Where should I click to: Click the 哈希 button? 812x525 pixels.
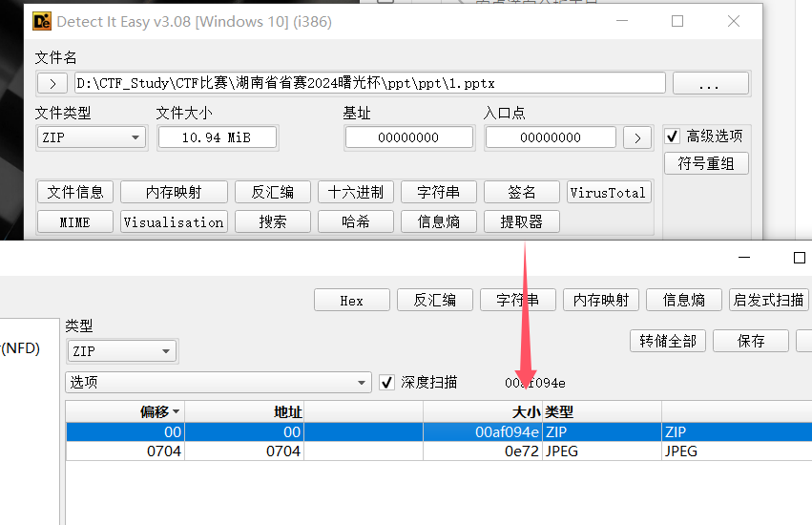coord(356,221)
